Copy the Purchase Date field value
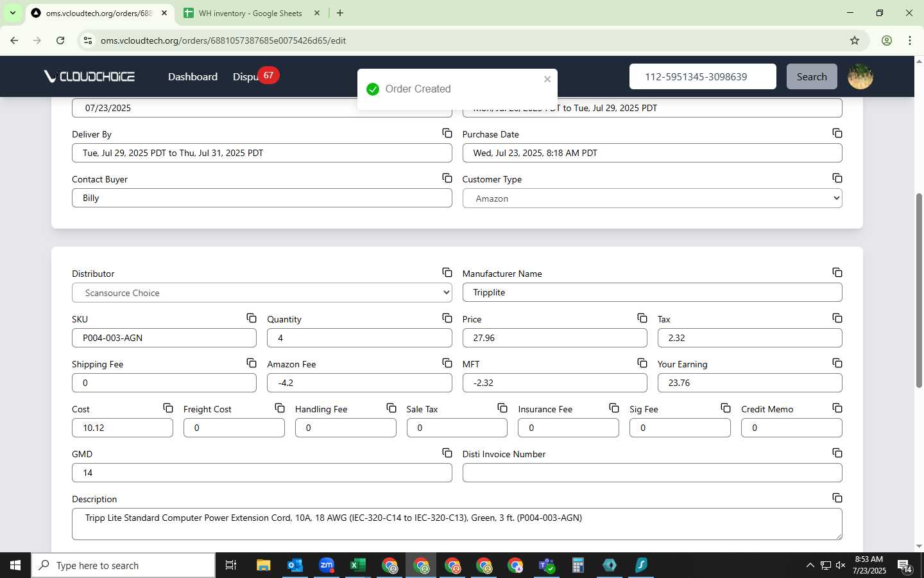Screen dimensions: 924x578 pos(837,133)
